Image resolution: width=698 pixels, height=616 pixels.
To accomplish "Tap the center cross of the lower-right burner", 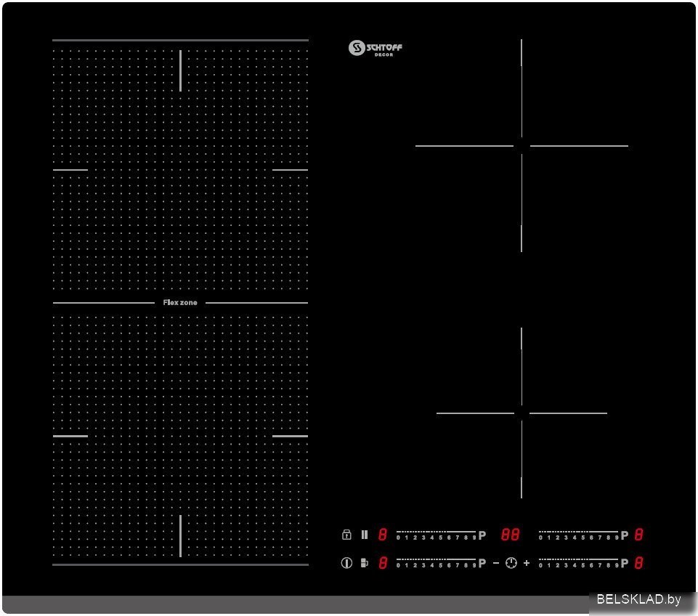I will tap(522, 413).
